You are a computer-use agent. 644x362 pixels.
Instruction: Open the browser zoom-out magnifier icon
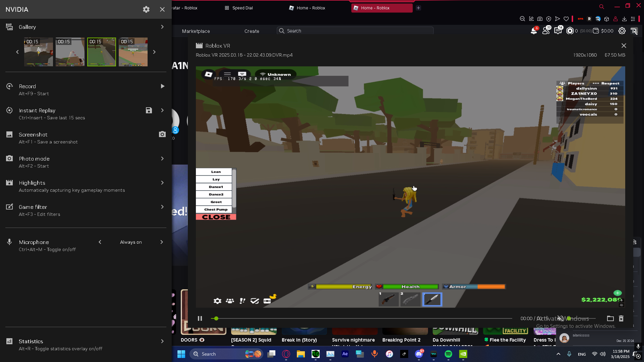click(522, 19)
